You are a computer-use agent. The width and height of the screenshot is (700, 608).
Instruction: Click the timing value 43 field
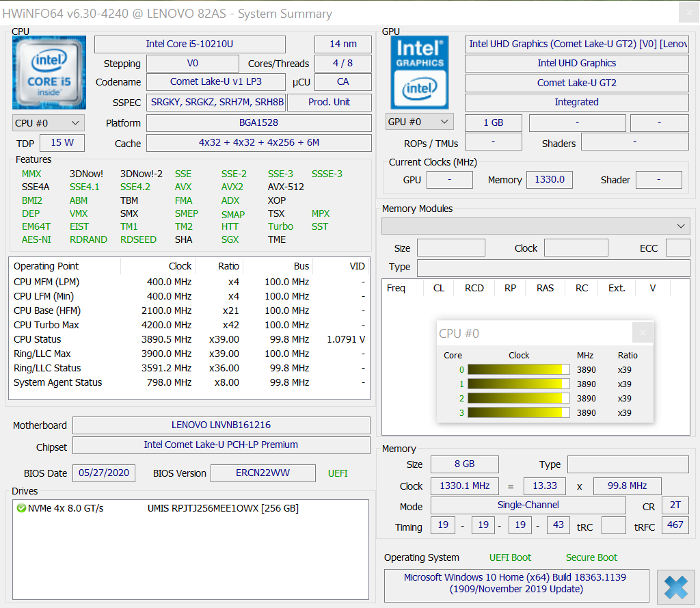coord(558,525)
